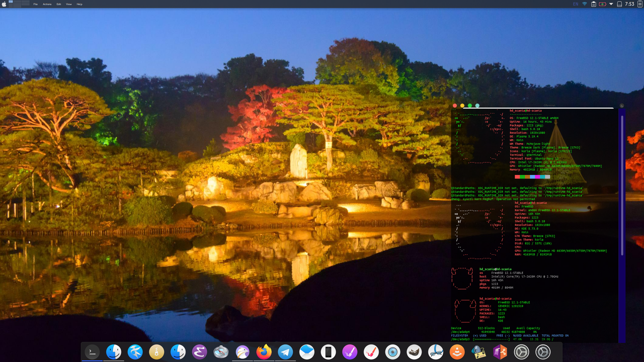Click the red color block in neofetch
This screenshot has height=362, width=644.
[517, 176]
